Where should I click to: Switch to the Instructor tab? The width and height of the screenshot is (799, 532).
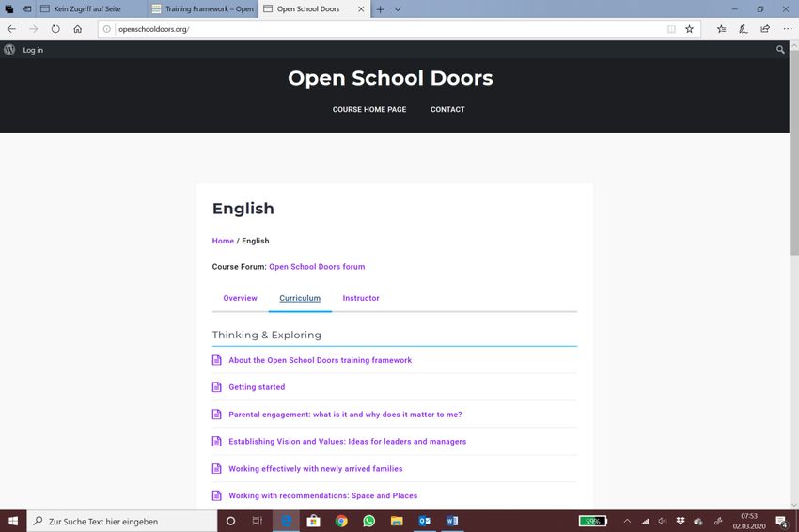pos(361,298)
